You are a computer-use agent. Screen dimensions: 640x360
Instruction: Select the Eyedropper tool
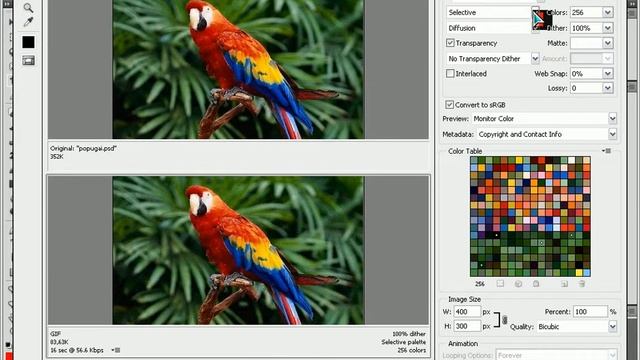[28, 22]
